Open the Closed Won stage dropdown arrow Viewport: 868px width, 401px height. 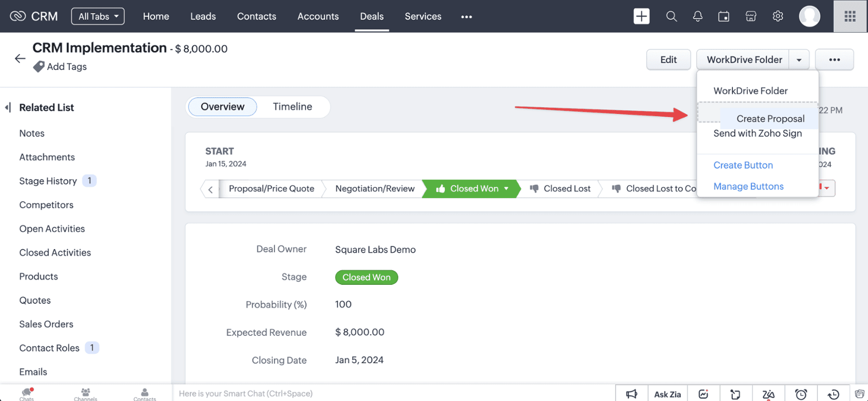point(506,188)
